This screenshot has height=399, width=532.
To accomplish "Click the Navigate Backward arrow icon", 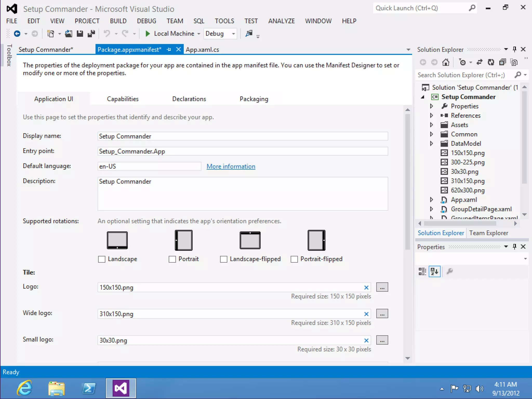I will [17, 34].
